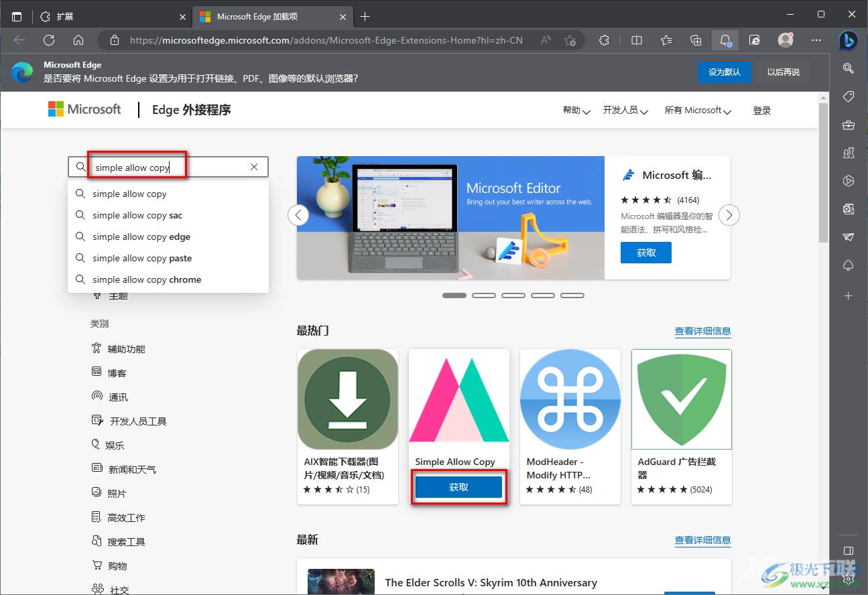
Task: Select 辅助功能 category
Action: [118, 349]
